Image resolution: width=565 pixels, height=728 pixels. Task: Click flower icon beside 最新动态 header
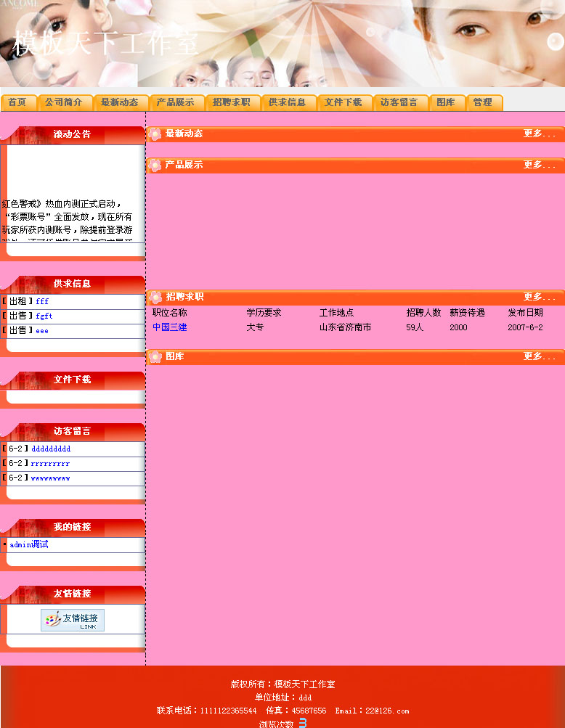click(x=155, y=134)
